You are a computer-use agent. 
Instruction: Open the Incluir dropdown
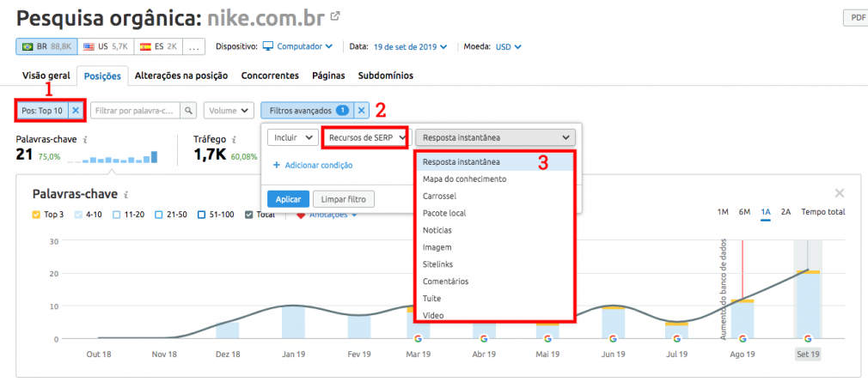pyautogui.click(x=292, y=137)
